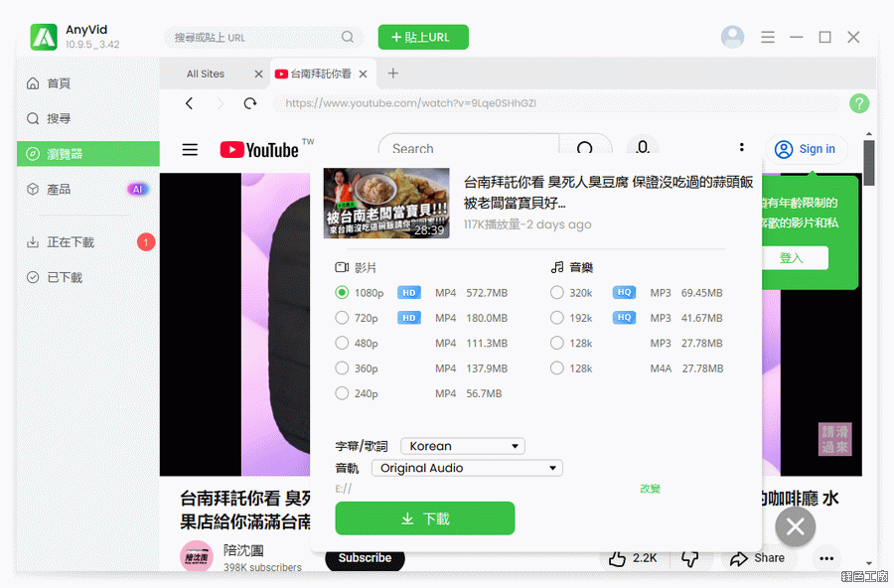894x588 pixels.
Task: Click the browser back arrow
Action: tap(190, 103)
